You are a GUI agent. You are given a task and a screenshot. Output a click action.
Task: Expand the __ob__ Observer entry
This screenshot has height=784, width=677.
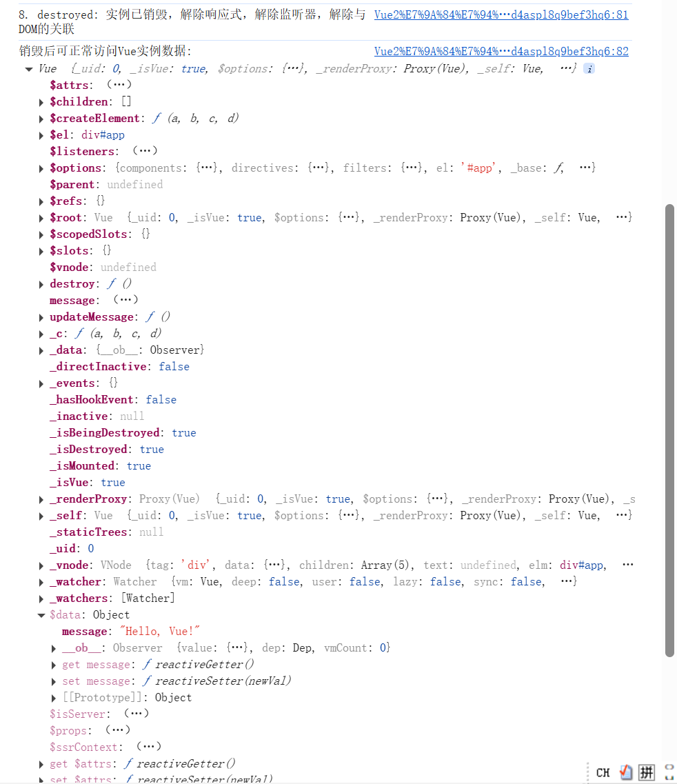coord(54,648)
